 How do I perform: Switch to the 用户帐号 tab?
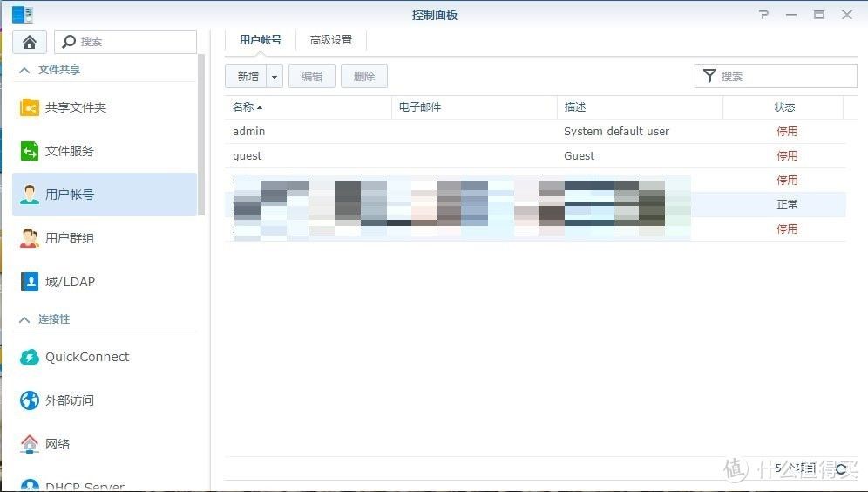[x=261, y=40]
